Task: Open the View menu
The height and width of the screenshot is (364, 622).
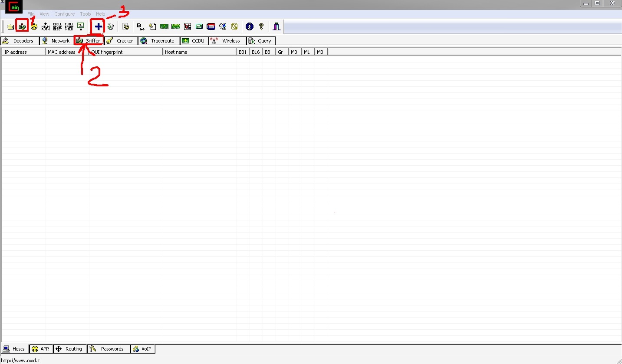Action: [x=44, y=14]
